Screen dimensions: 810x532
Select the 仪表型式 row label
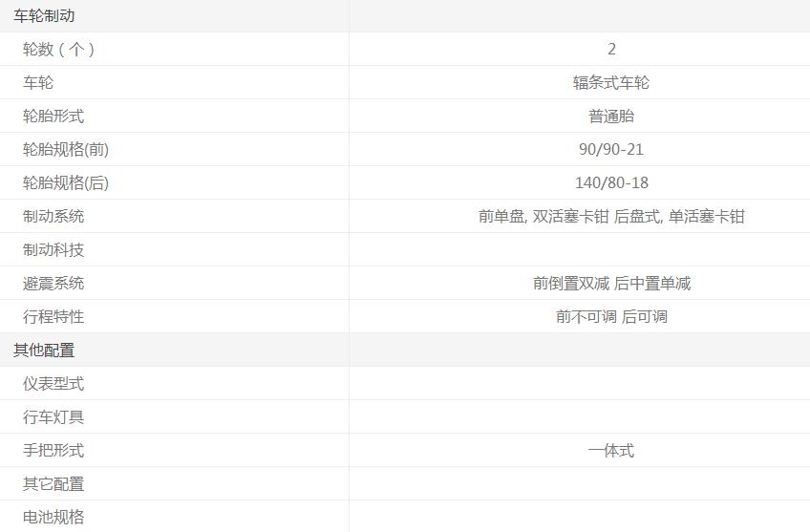[x=53, y=384]
